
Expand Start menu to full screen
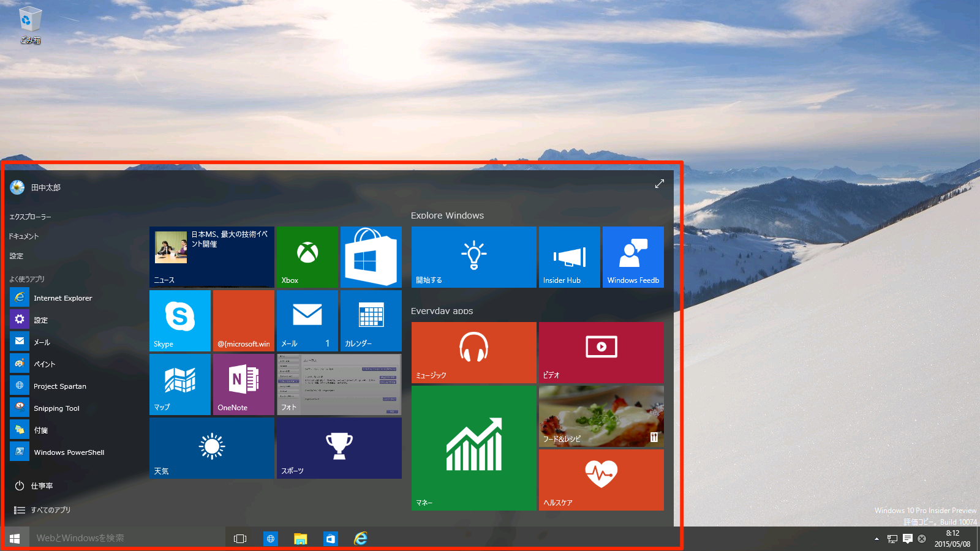(660, 184)
